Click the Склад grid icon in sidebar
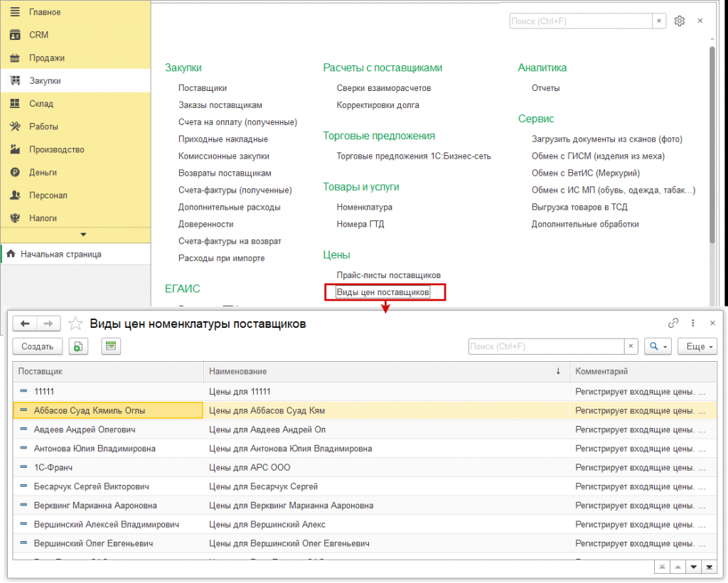Screen dimensions: 728x583 (15, 104)
